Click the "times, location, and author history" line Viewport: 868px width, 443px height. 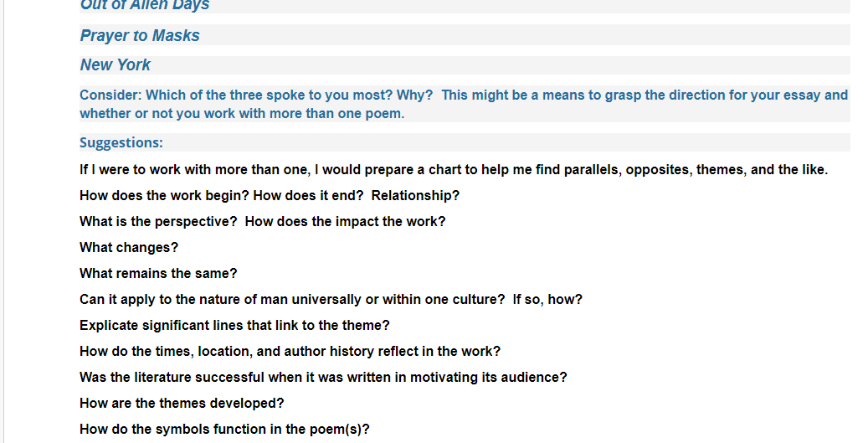(290, 352)
